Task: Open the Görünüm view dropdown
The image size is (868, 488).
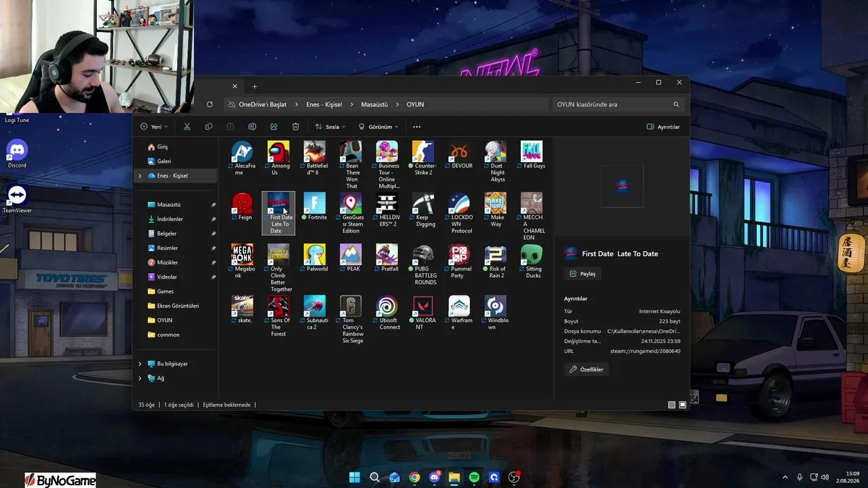Action: pos(378,127)
